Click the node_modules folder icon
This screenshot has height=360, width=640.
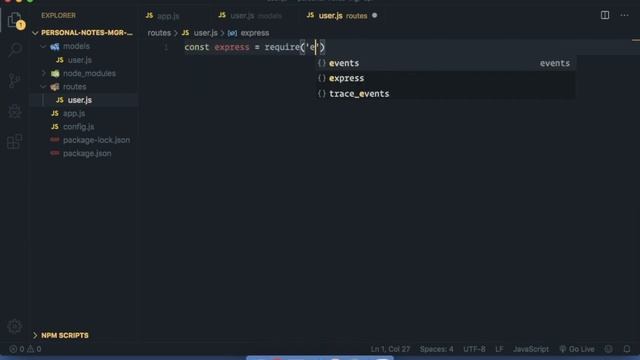[x=55, y=73]
